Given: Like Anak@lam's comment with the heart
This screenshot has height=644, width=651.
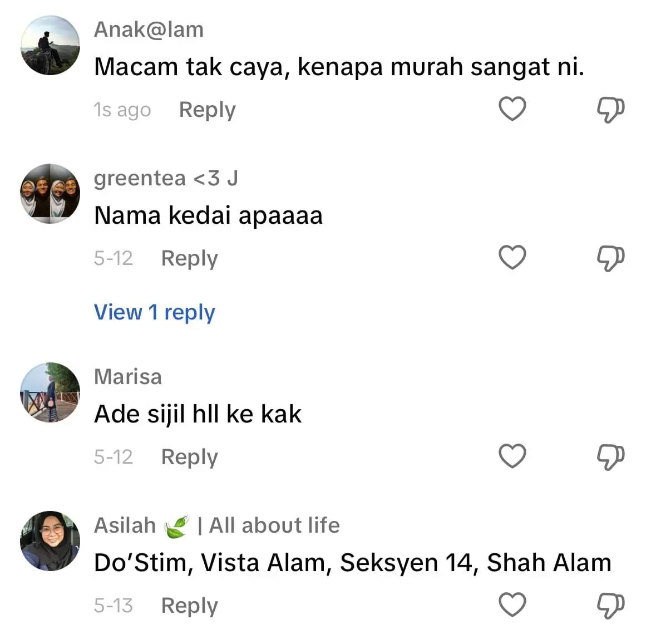Looking at the screenshot, I should click(x=512, y=109).
